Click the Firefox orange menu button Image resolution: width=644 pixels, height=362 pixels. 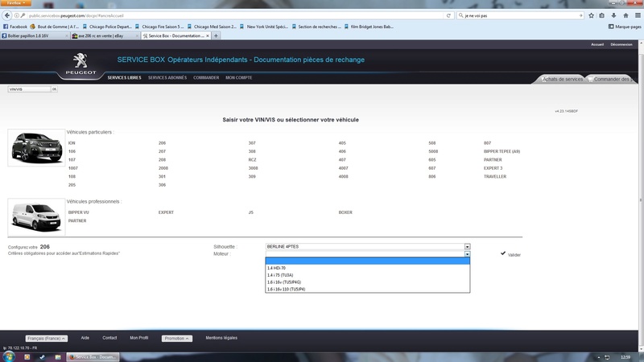tap(15, 3)
